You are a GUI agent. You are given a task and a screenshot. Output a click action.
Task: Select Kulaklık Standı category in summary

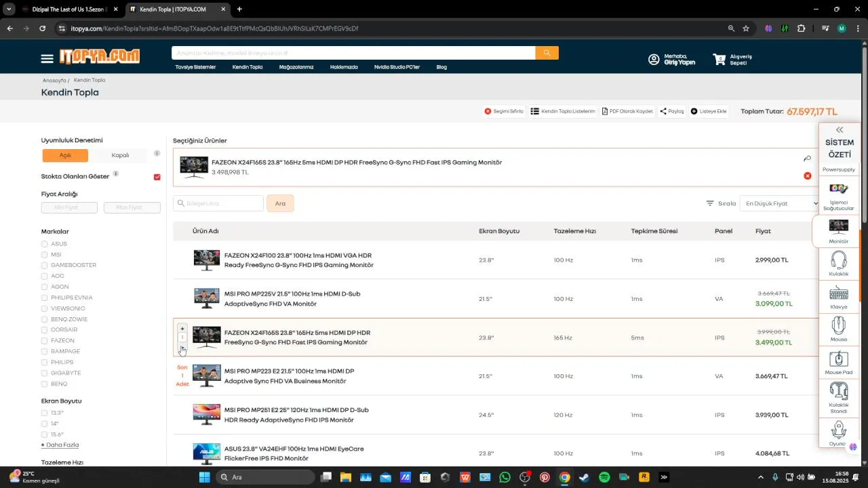tap(839, 398)
